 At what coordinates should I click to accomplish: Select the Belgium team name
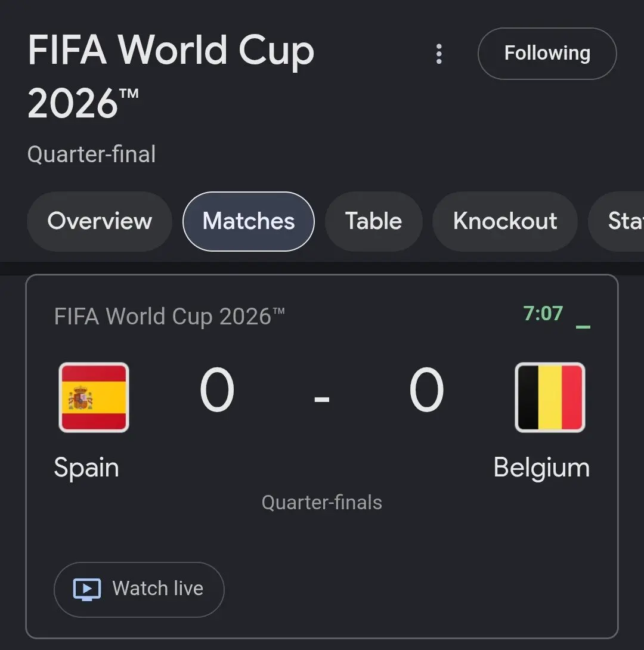(541, 468)
